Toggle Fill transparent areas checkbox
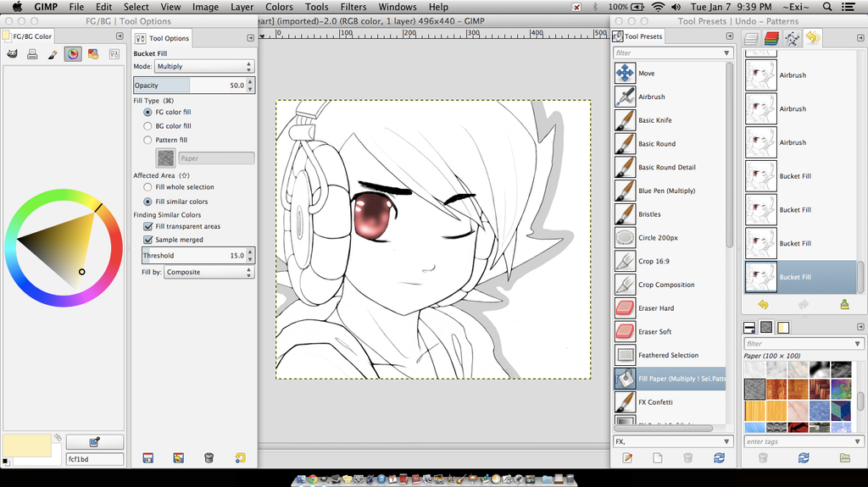 tap(147, 226)
